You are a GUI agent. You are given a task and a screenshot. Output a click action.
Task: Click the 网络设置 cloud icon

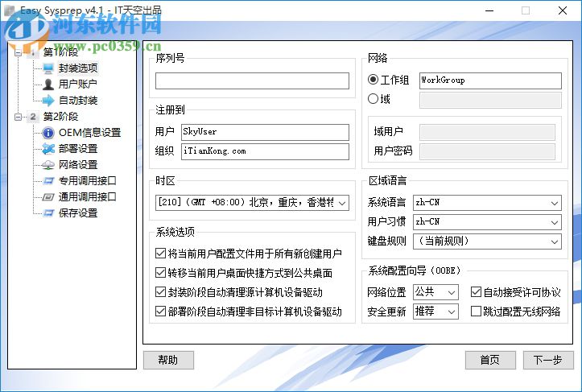pyautogui.click(x=48, y=165)
